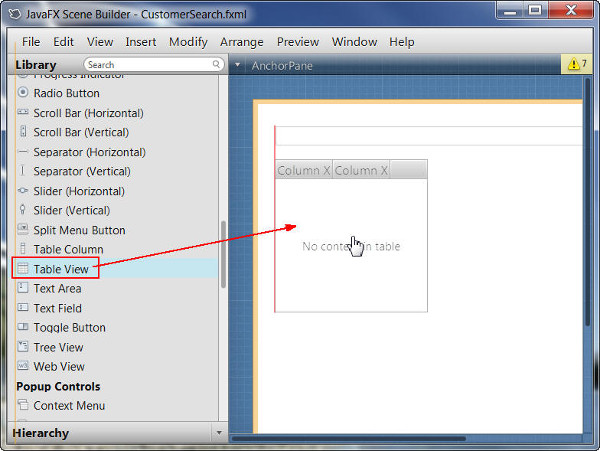Maximize the Scene Builder window
600x451 pixels.
coord(535,10)
